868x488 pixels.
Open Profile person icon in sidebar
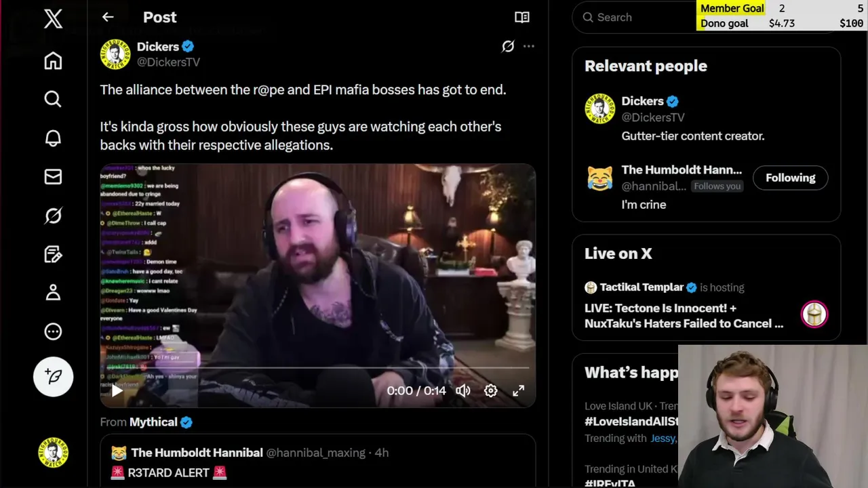(53, 293)
